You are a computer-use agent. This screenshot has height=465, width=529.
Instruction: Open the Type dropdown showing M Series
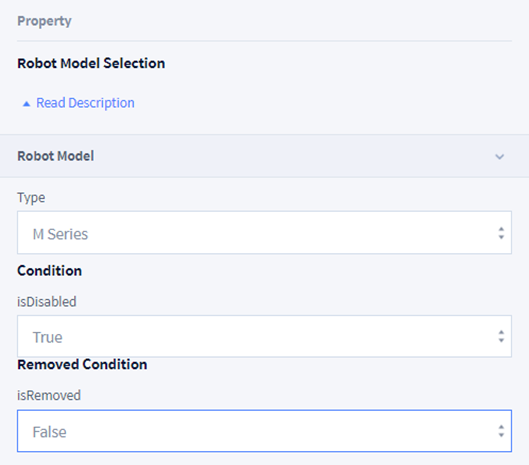[x=264, y=232]
